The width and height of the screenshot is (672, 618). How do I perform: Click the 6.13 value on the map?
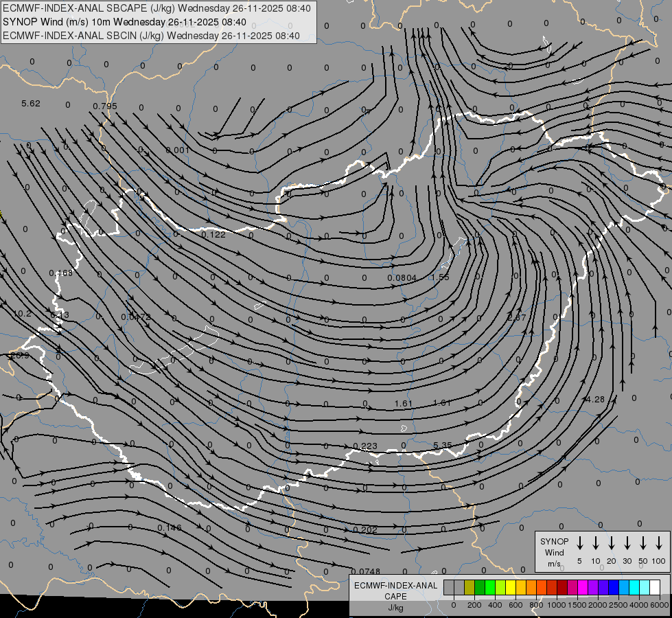[60, 314]
